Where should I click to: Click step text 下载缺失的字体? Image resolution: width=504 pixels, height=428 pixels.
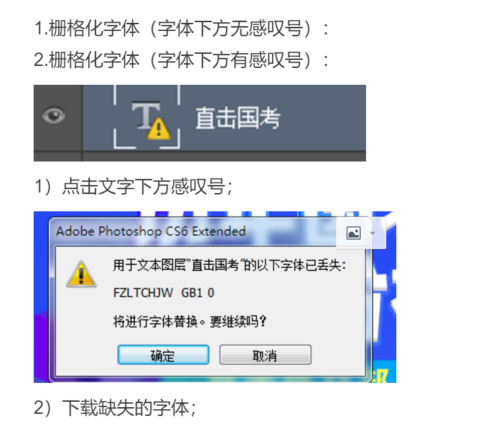tap(115, 408)
